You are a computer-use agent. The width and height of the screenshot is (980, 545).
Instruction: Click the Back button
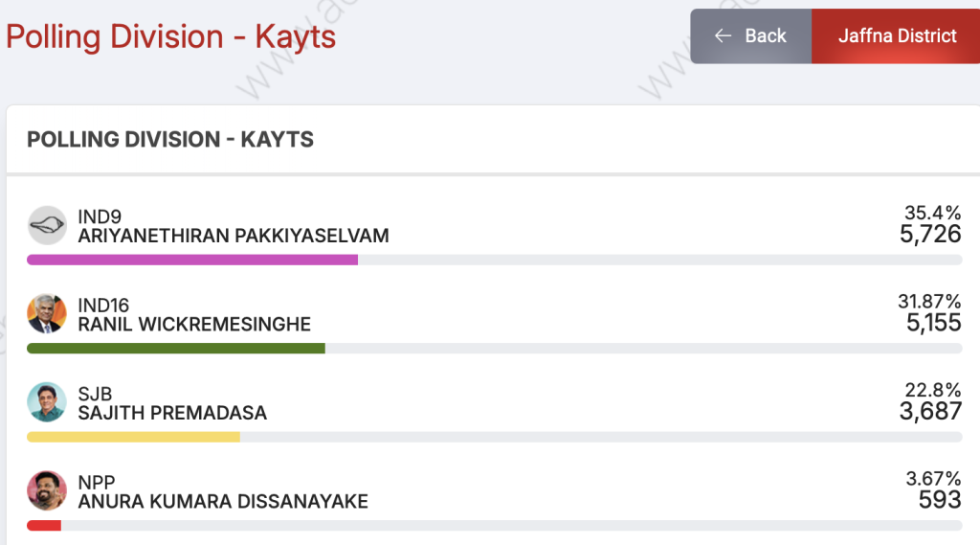click(x=750, y=35)
